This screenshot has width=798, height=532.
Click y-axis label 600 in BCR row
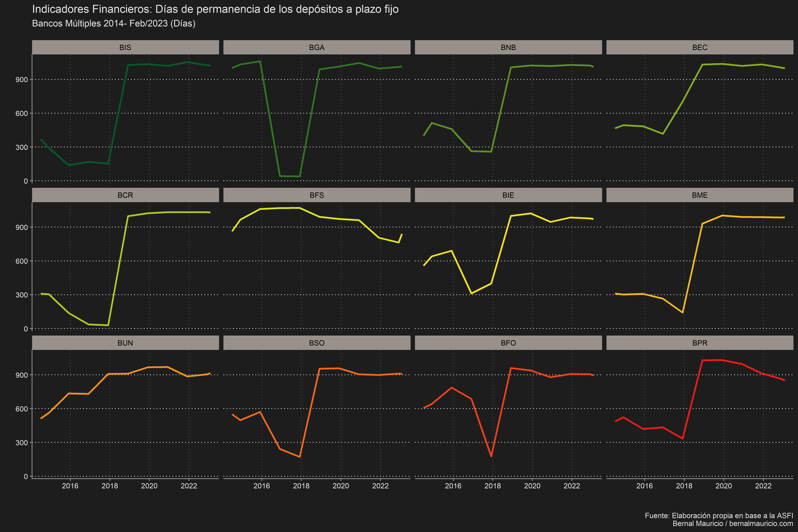pos(22,261)
